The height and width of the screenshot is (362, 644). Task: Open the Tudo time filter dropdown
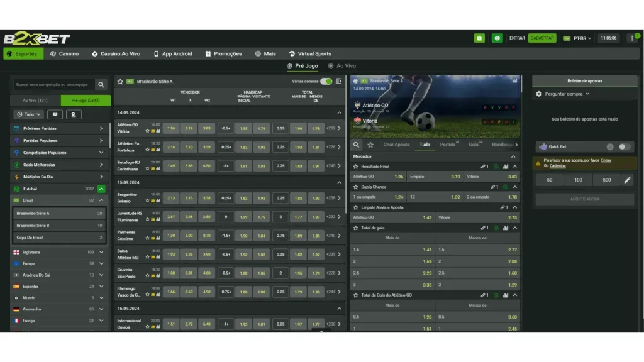28,114
